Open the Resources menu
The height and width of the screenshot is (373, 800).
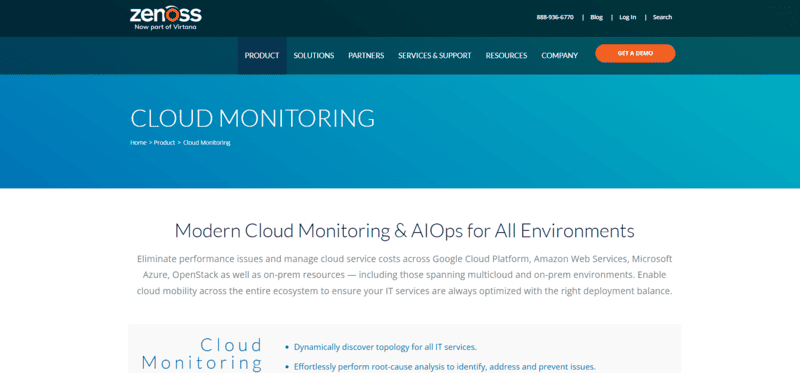coord(506,56)
